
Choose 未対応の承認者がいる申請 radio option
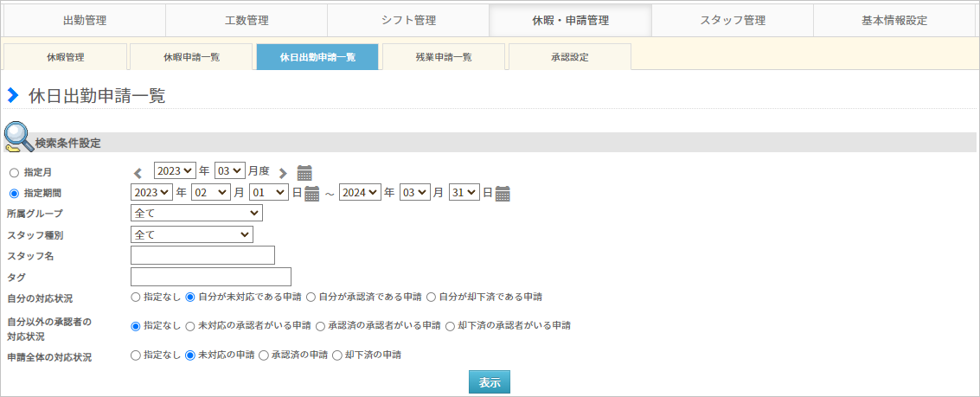pyautogui.click(x=191, y=326)
